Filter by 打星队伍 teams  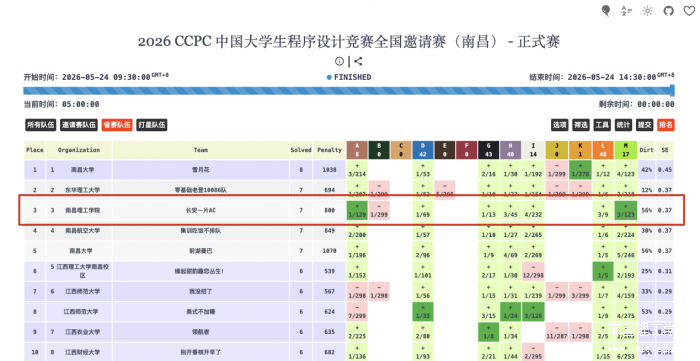(152, 125)
